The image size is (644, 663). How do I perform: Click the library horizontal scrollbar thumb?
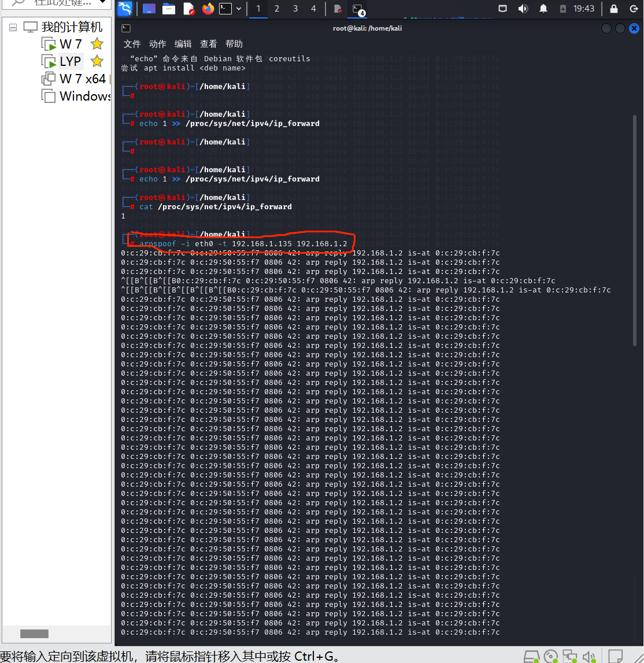(34, 634)
